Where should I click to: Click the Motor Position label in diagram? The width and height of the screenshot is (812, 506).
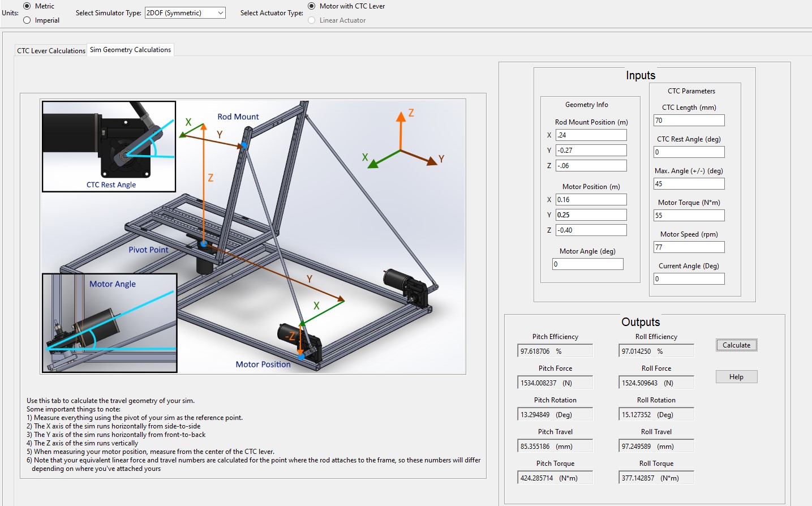point(263,365)
